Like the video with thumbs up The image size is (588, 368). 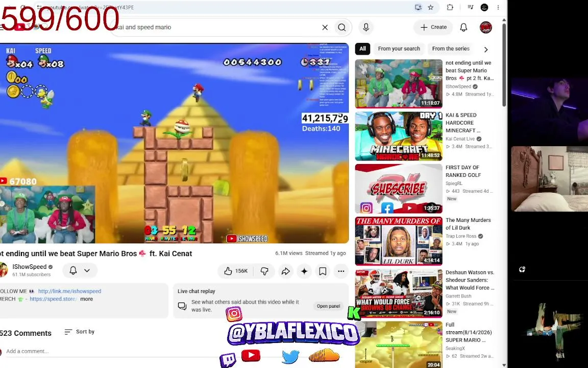[235, 271]
